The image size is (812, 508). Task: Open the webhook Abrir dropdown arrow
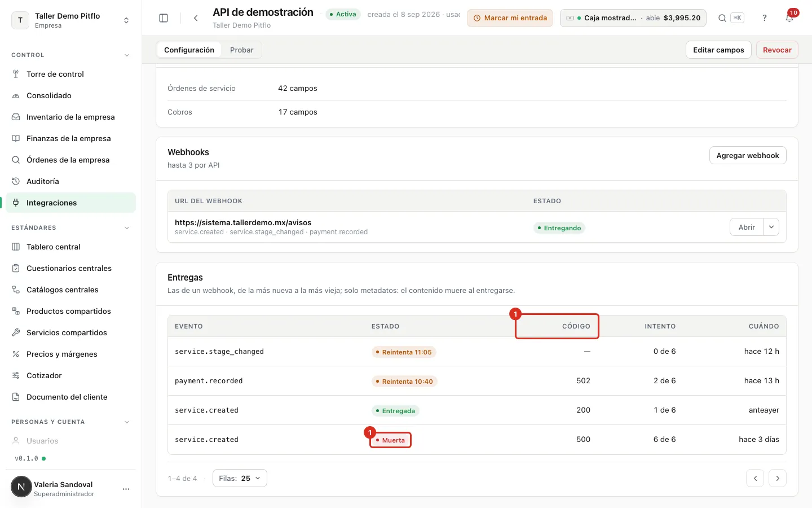pos(771,227)
